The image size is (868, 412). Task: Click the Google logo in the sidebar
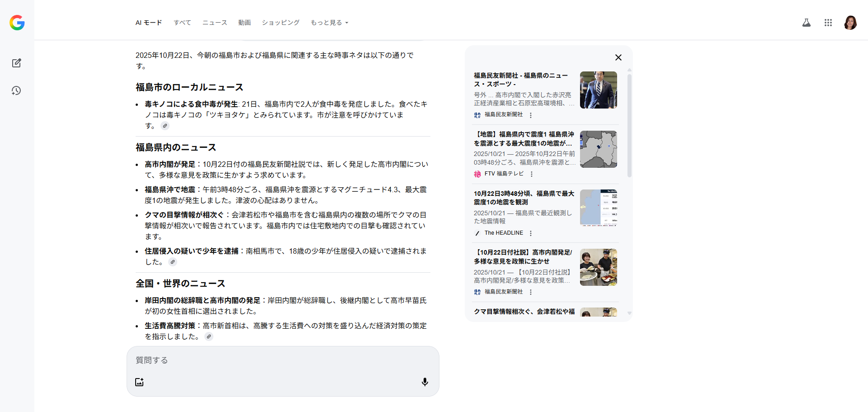[17, 23]
